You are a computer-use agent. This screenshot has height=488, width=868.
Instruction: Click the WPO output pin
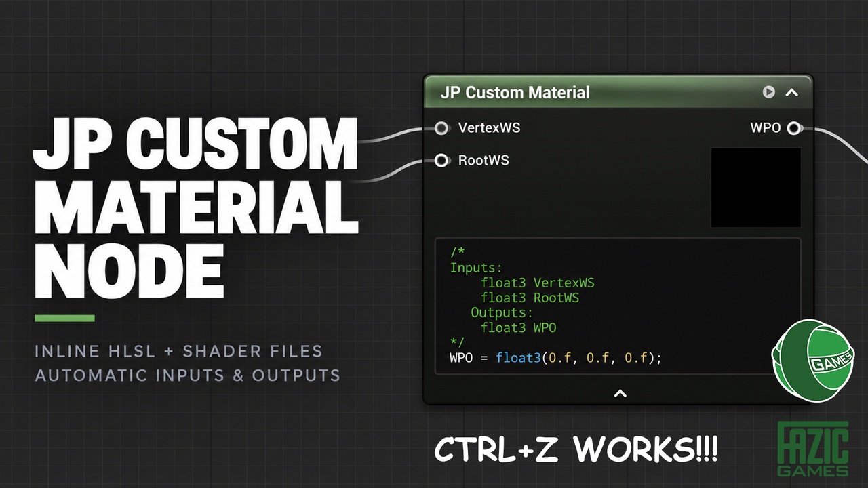point(795,127)
